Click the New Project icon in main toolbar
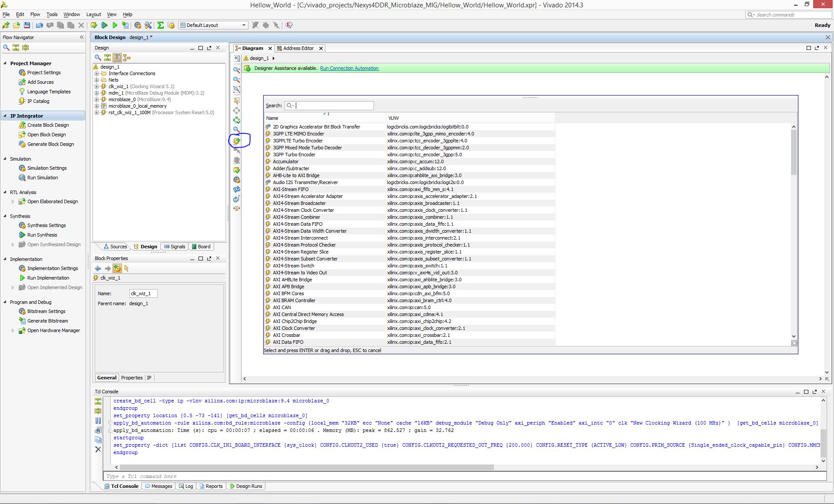Image resolution: width=834 pixels, height=504 pixels. pos(6,25)
